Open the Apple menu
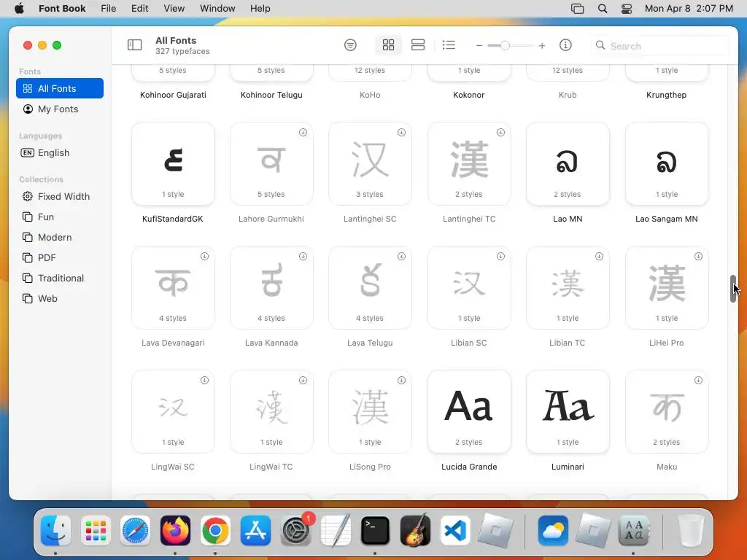The width and height of the screenshot is (747, 560). coord(19,9)
